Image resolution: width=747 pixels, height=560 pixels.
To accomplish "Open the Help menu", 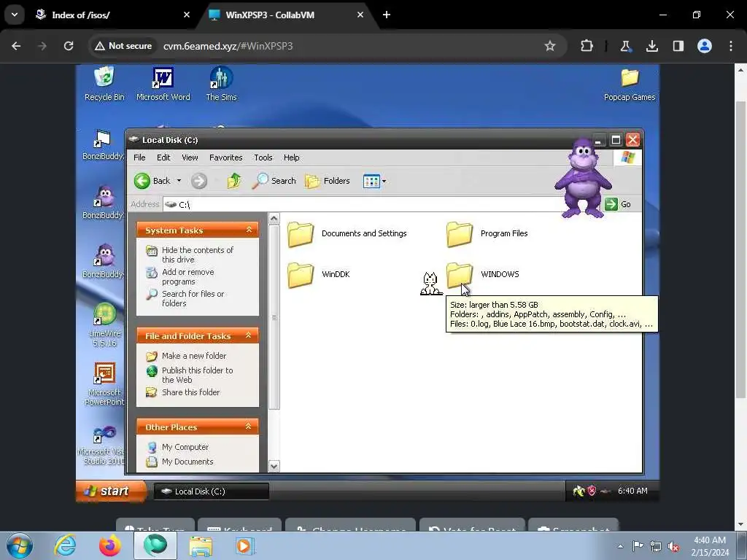I will (292, 157).
